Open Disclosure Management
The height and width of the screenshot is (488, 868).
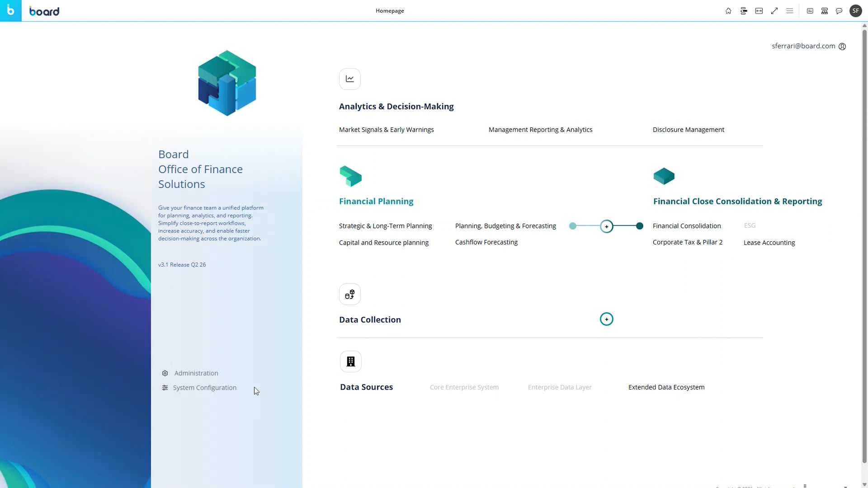(689, 130)
